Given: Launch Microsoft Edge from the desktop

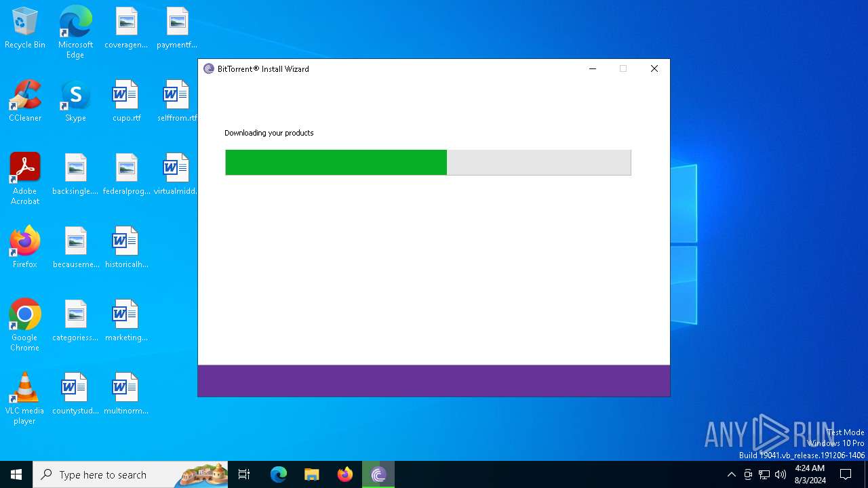Looking at the screenshot, I should point(75,33).
